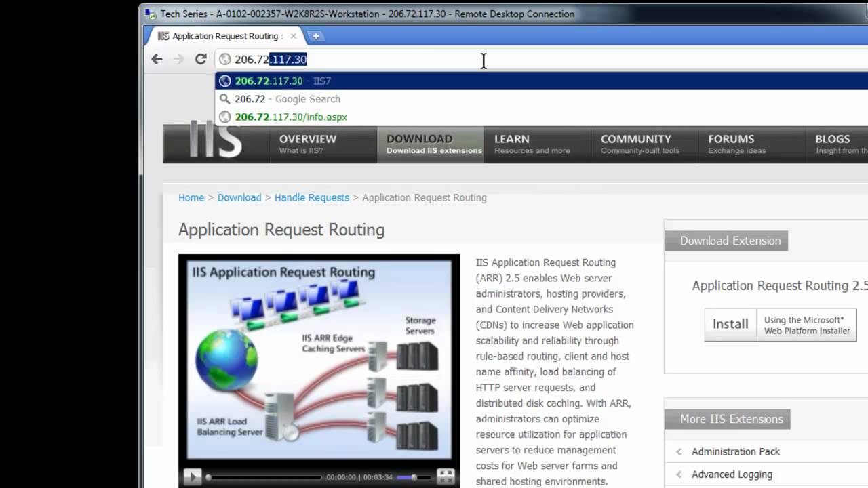Screen dimensions: 868x488
Task: Click the search magnifier icon beside 206.72
Action: 225,99
